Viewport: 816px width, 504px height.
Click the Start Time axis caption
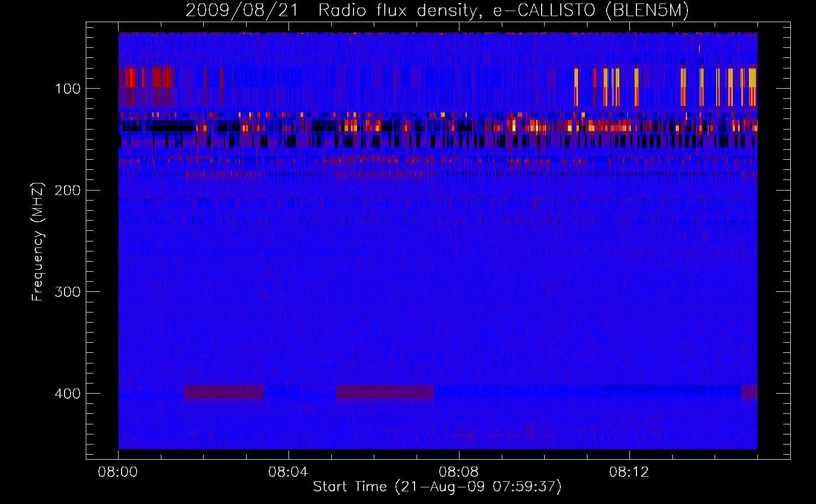click(437, 487)
